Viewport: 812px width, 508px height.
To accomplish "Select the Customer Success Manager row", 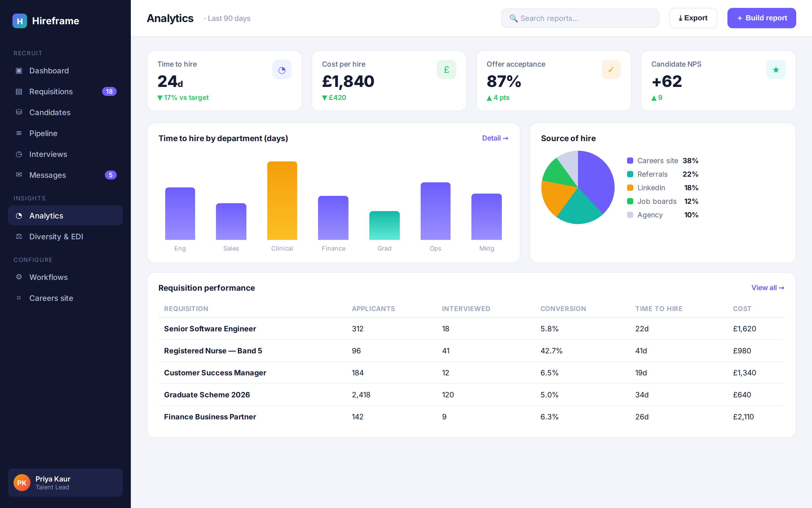I will pyautogui.click(x=471, y=373).
